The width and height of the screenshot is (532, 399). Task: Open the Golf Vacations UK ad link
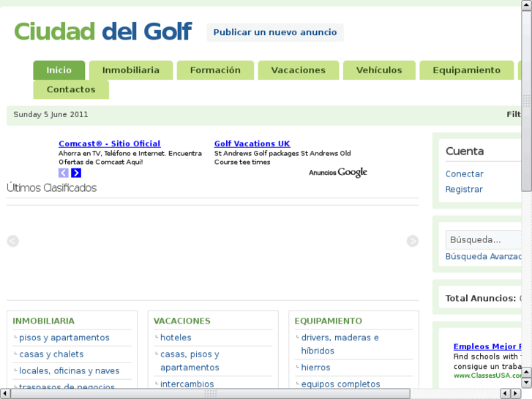[x=252, y=143]
